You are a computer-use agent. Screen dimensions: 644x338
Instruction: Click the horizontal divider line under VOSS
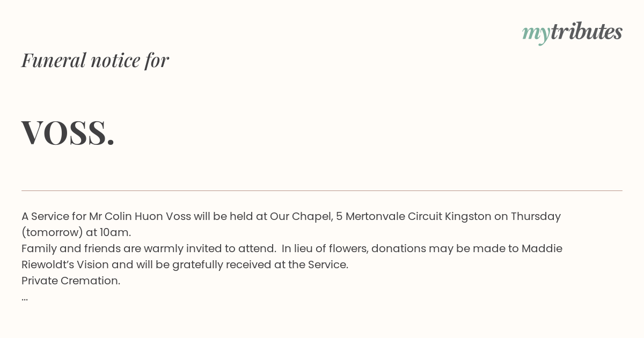322,190
